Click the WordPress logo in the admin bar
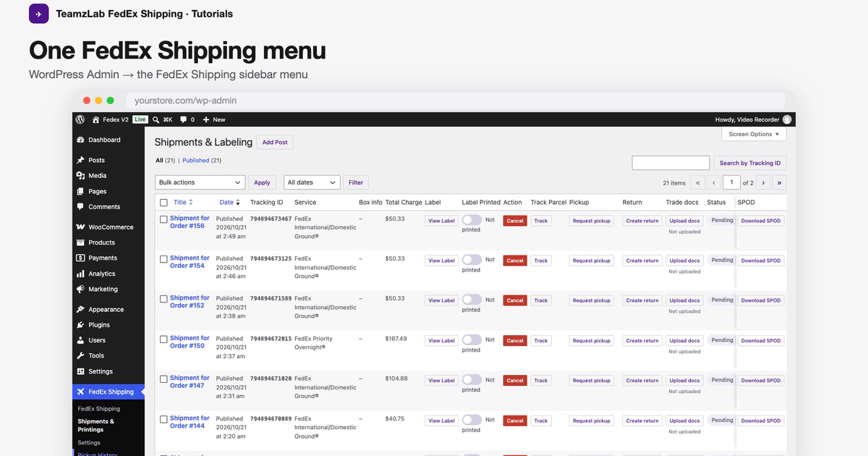This screenshot has height=456, width=868. (80, 119)
